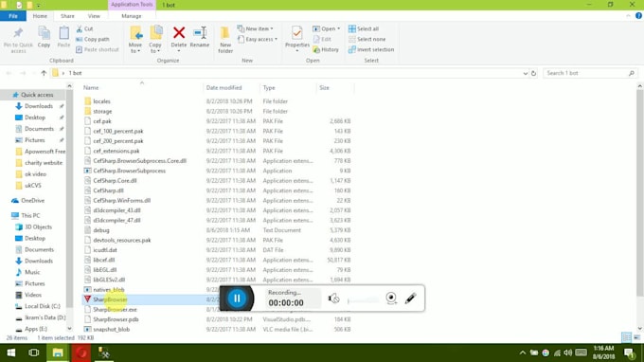The height and width of the screenshot is (362, 644).
Task: Click the Paste shortcut command
Action: (98, 49)
